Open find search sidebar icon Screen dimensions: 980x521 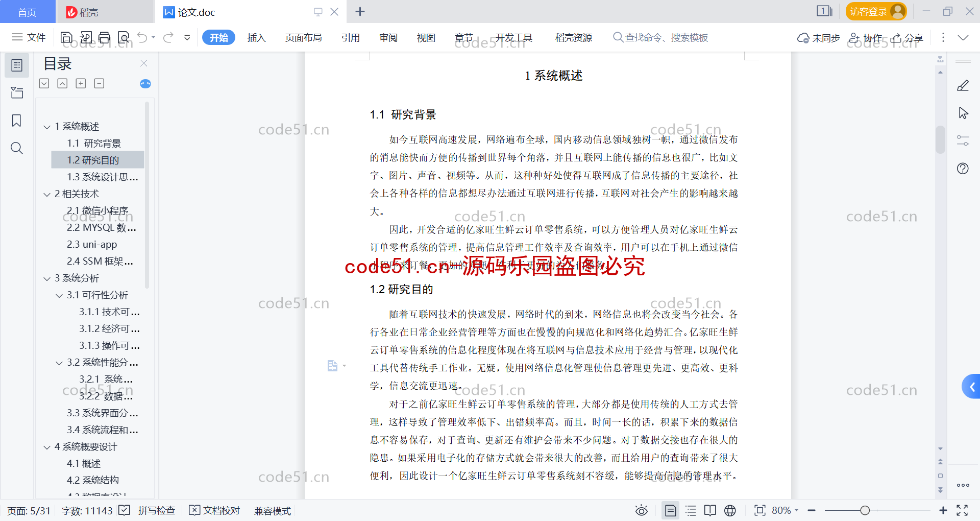pyautogui.click(x=17, y=148)
